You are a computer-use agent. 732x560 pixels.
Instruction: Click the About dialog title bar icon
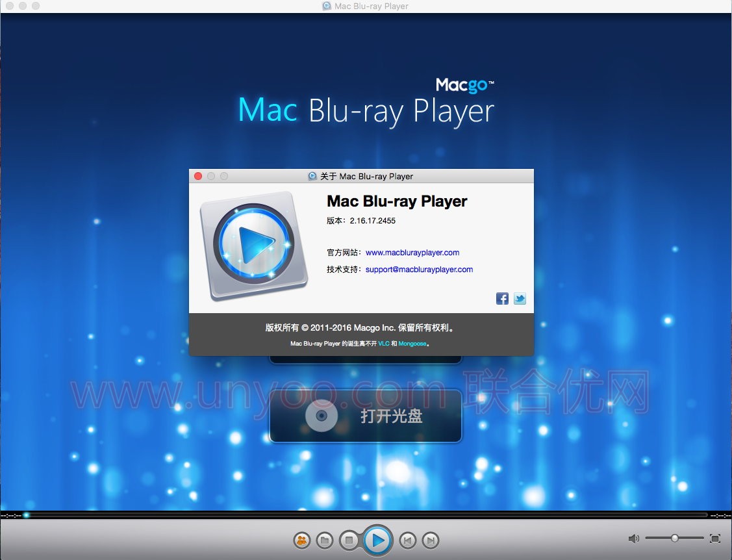coord(312,176)
